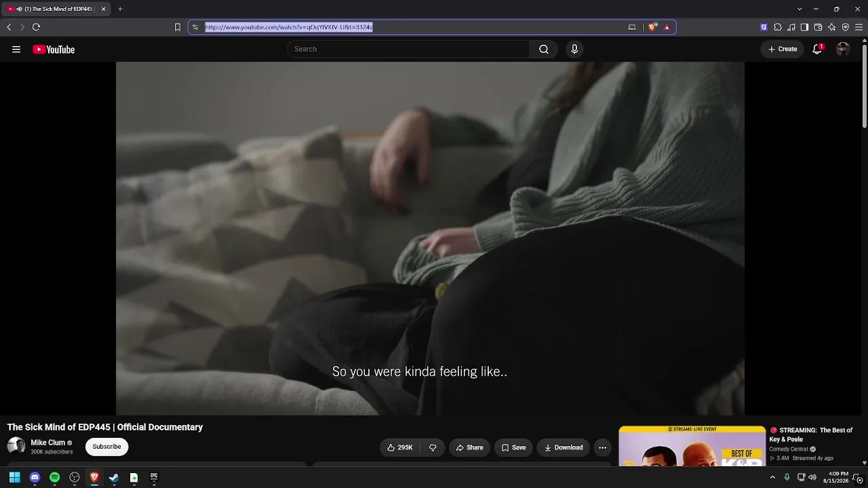Start voice search with the microphone
868x488 pixels.
[x=574, y=49]
